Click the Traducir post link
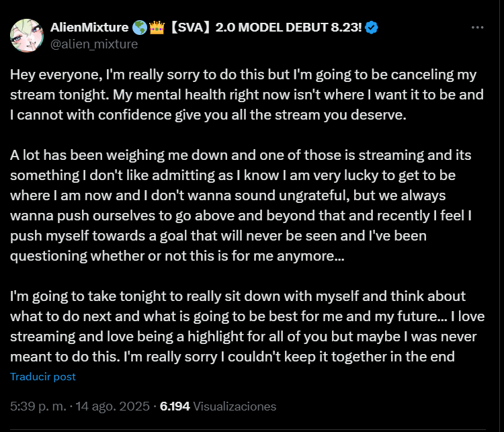This screenshot has width=504, height=432. tap(43, 377)
